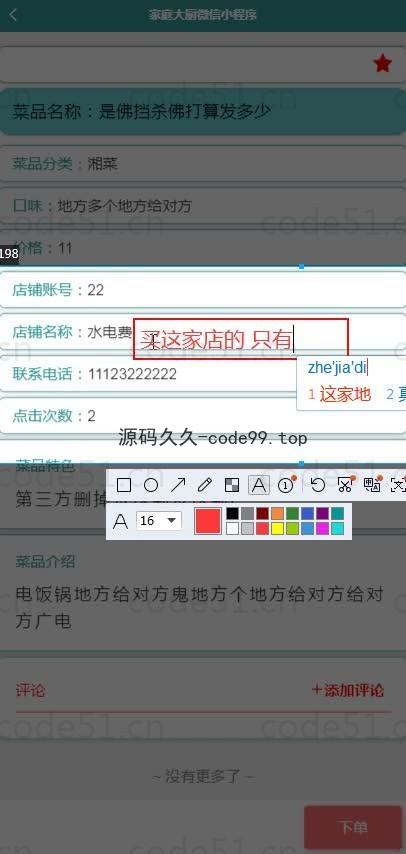Click the 下单 order button

pyautogui.click(x=353, y=828)
